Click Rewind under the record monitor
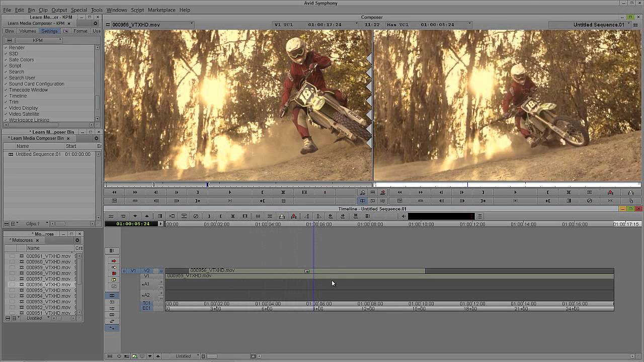This screenshot has width=644, height=362. click(x=400, y=192)
